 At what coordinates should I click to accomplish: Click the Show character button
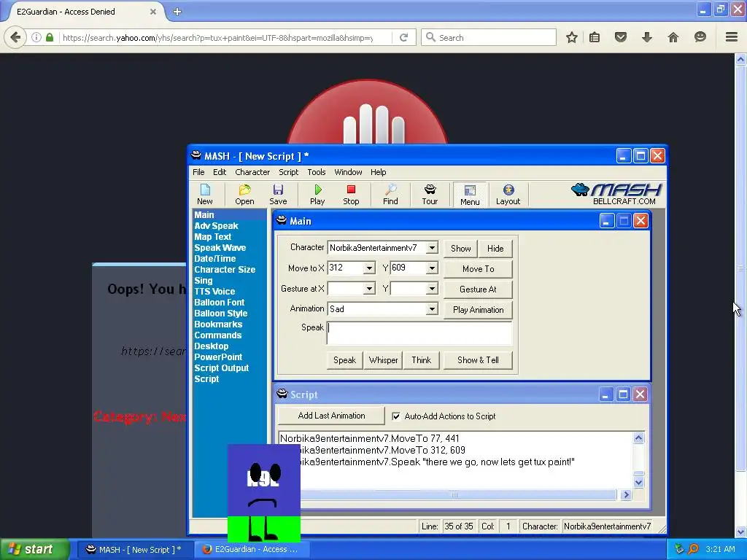pos(461,249)
